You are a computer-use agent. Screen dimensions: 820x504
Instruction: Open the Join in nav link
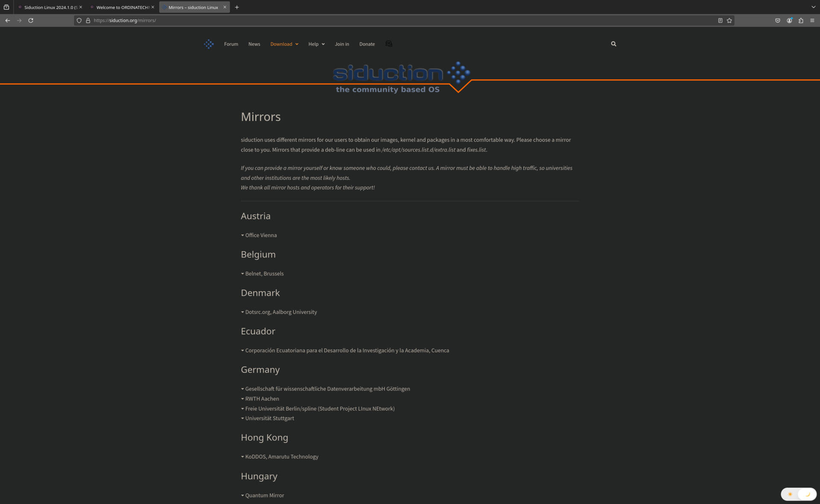342,44
